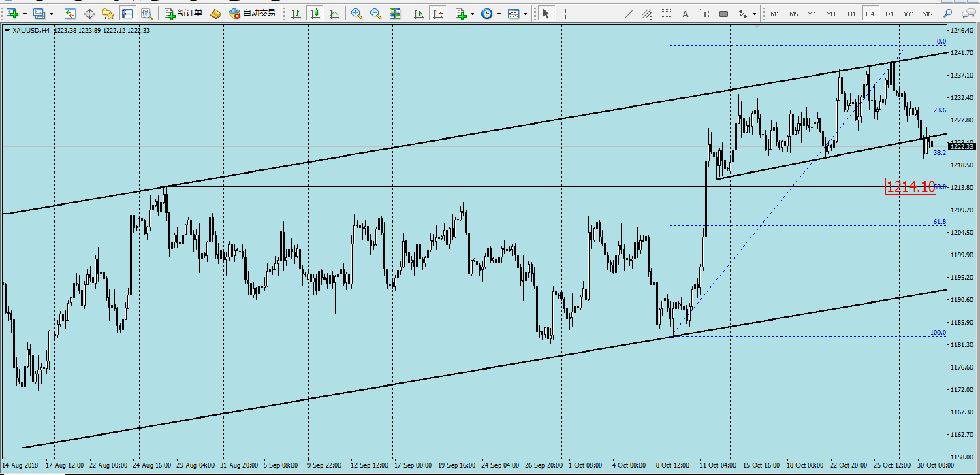
Task: Switch chart to candlesticks style
Action: click(315, 13)
